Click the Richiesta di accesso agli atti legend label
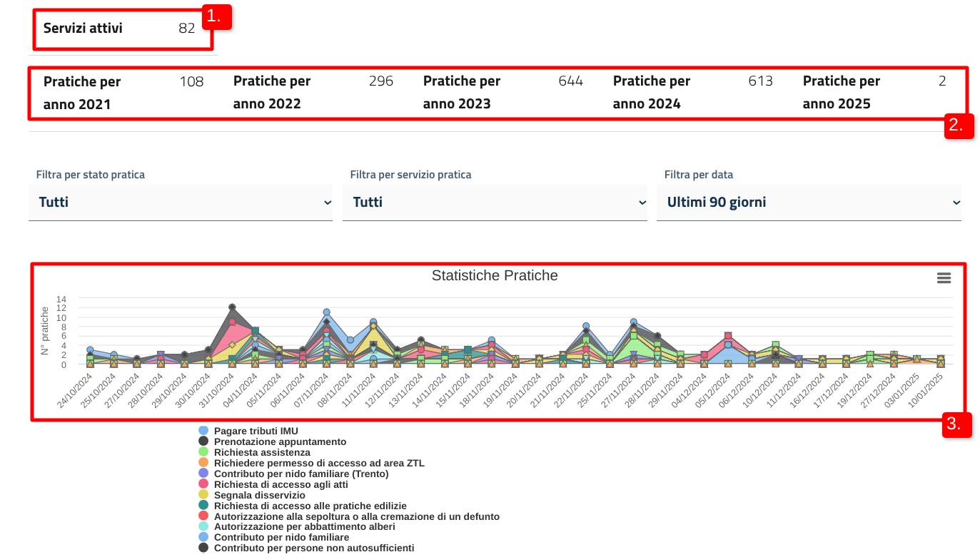Viewport: 980px width, 557px height. click(x=281, y=484)
